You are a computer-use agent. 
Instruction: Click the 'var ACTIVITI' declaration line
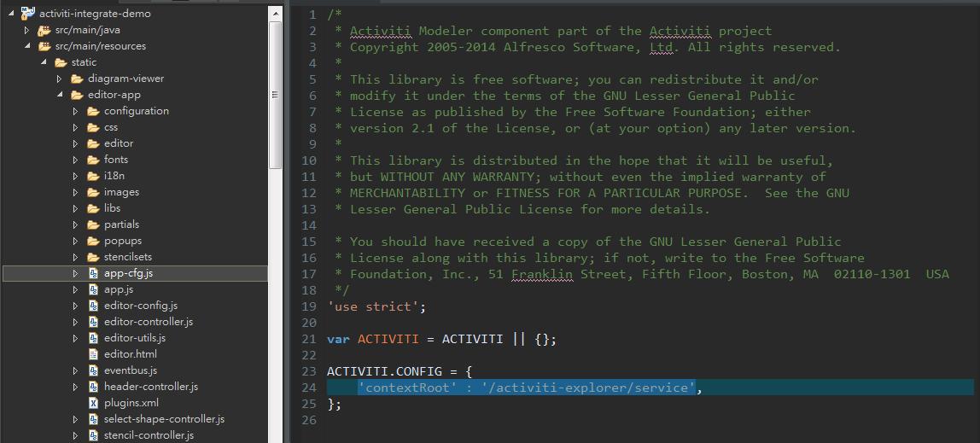[442, 339]
